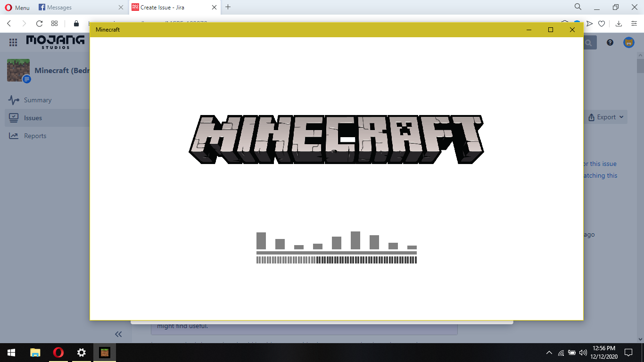Close the Create Issue - Jira tab
644x362 pixels.
coord(214,8)
